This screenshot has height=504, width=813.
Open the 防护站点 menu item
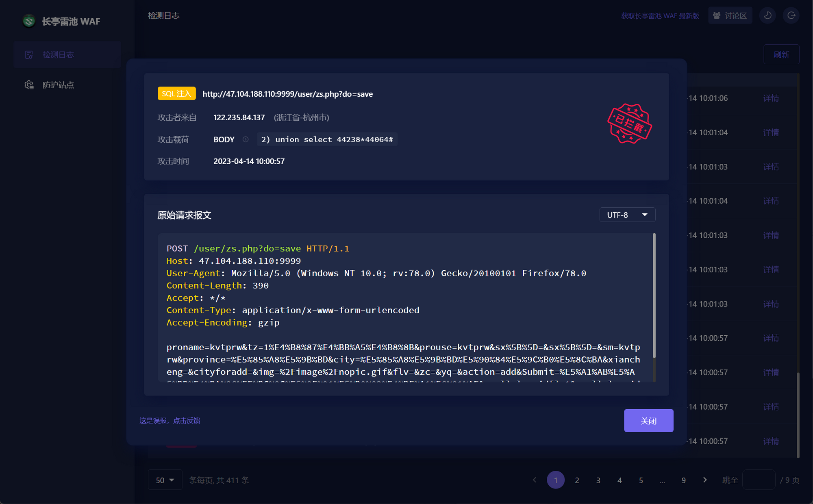[58, 85]
